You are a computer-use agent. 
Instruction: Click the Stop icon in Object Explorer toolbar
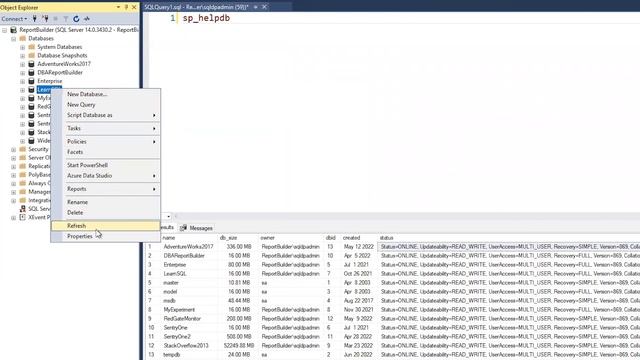click(56, 19)
